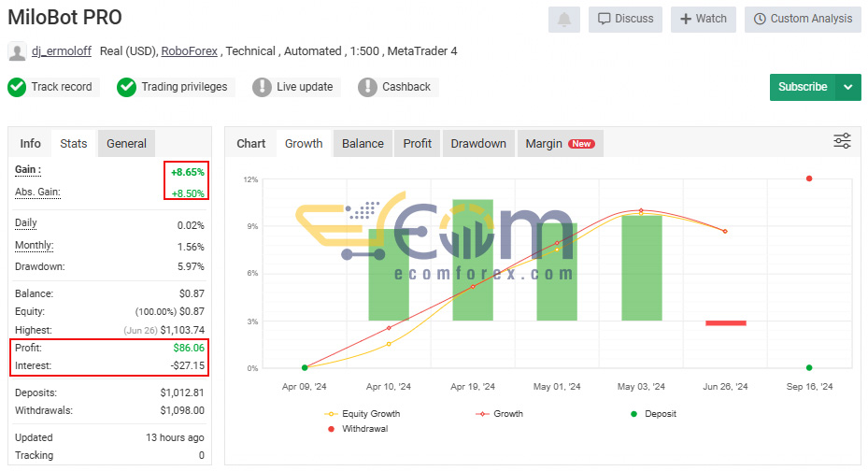The image size is (868, 471).
Task: Click the MiloBot PRO title
Action: click(x=64, y=18)
